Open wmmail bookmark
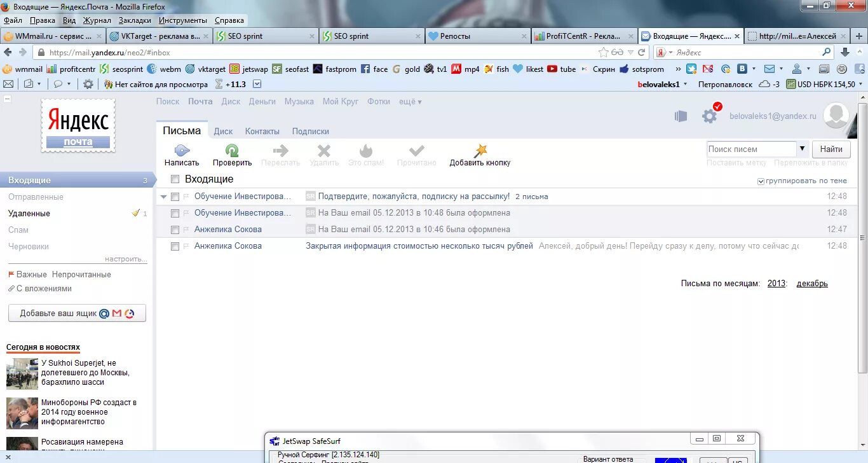868x463 pixels. tap(23, 69)
